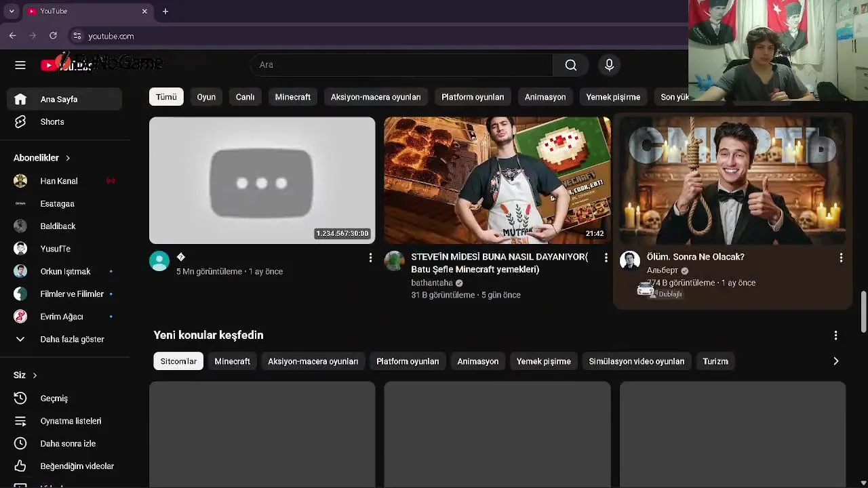868x488 pixels.
Task: Expand Siz section chevron
Action: (x=35, y=375)
